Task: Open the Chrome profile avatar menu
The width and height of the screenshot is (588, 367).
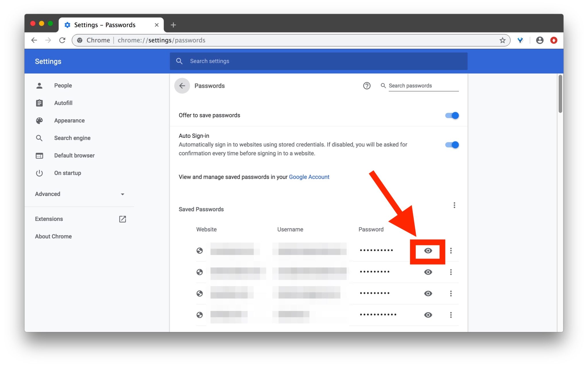Action: [x=540, y=40]
